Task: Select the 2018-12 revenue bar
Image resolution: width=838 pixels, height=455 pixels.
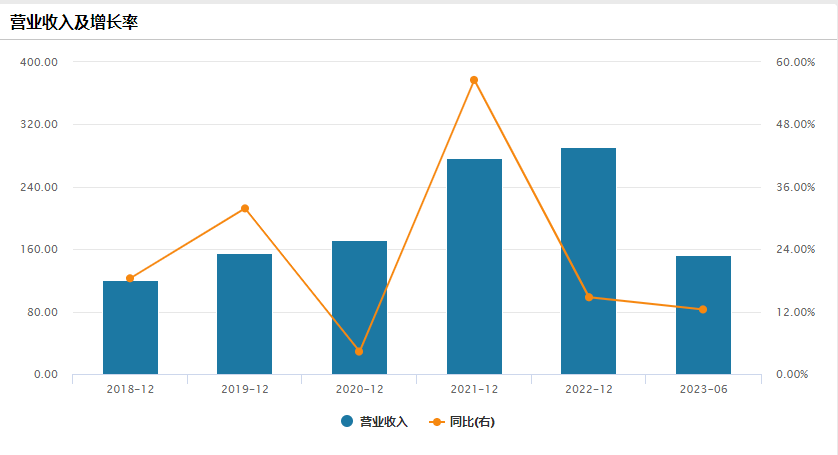Action: click(130, 327)
